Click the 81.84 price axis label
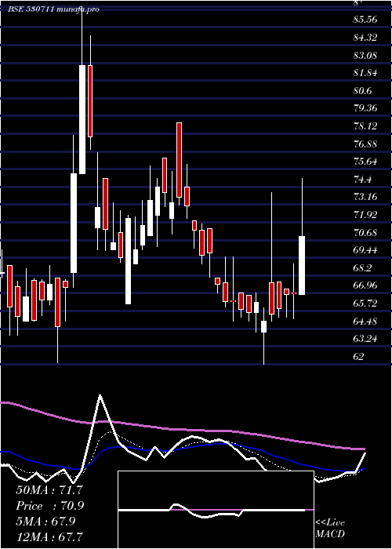Image resolution: width=392 pixels, height=549 pixels. 365,73
